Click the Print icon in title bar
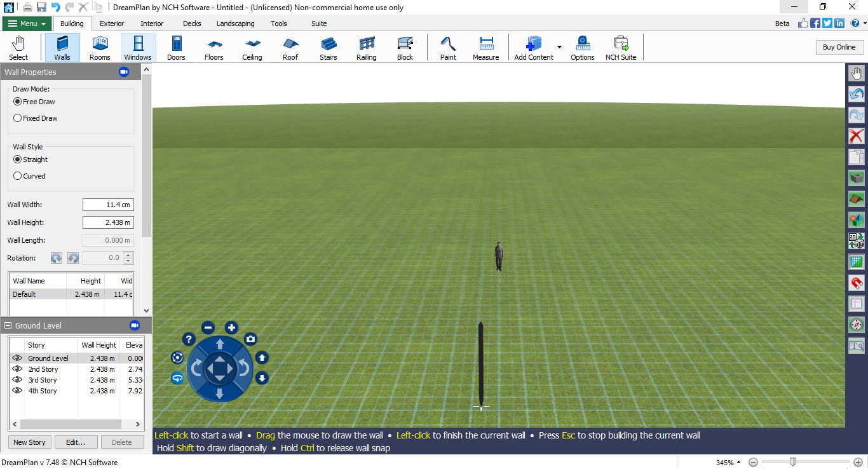This screenshot has width=868, height=469. coord(27,7)
